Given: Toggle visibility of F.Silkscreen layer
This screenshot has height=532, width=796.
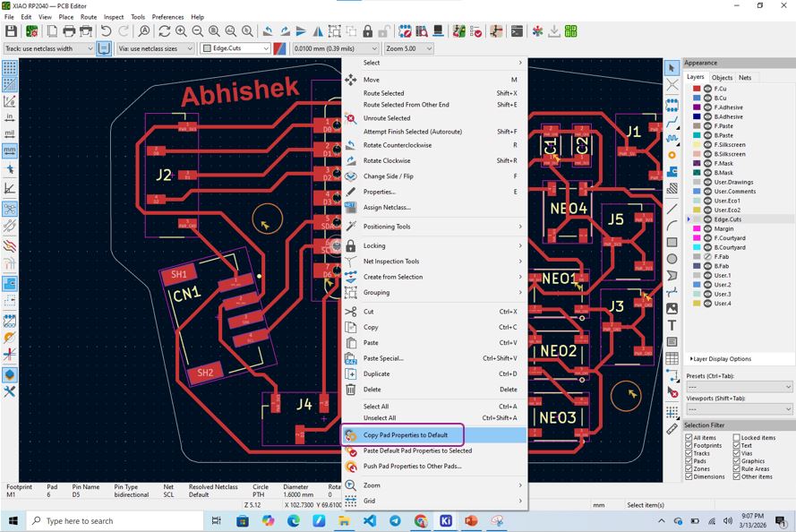Looking at the screenshot, I should (x=707, y=145).
